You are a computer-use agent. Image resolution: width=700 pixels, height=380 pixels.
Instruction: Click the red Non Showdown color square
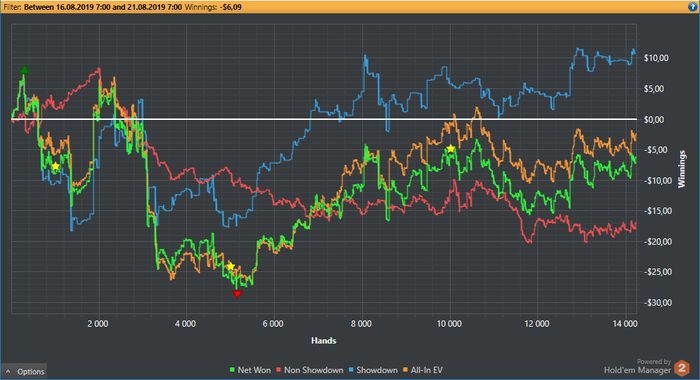pos(279,370)
